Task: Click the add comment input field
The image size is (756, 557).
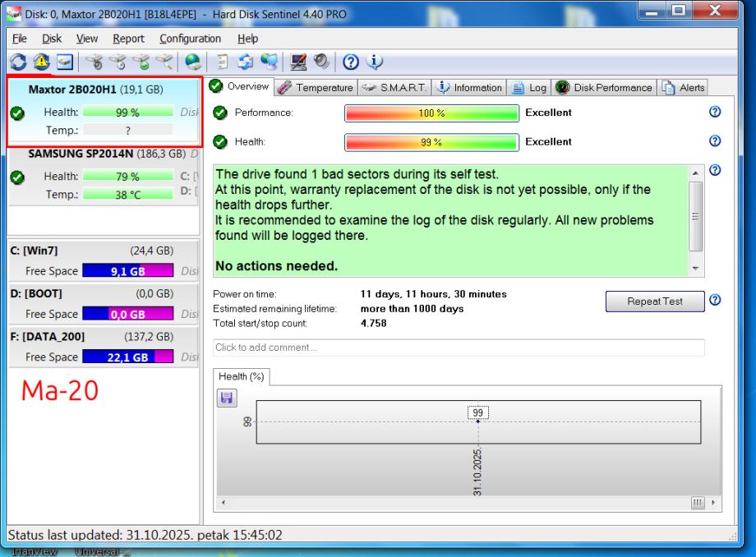Action: (x=459, y=348)
